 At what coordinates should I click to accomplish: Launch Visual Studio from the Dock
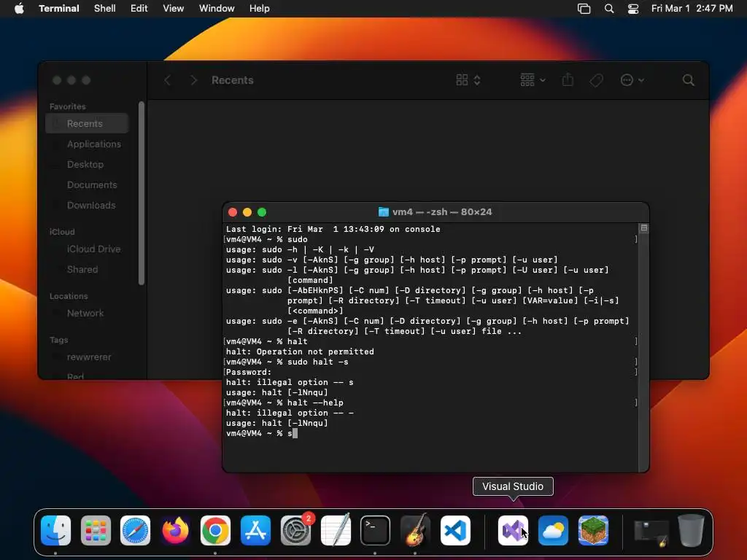[513, 530]
